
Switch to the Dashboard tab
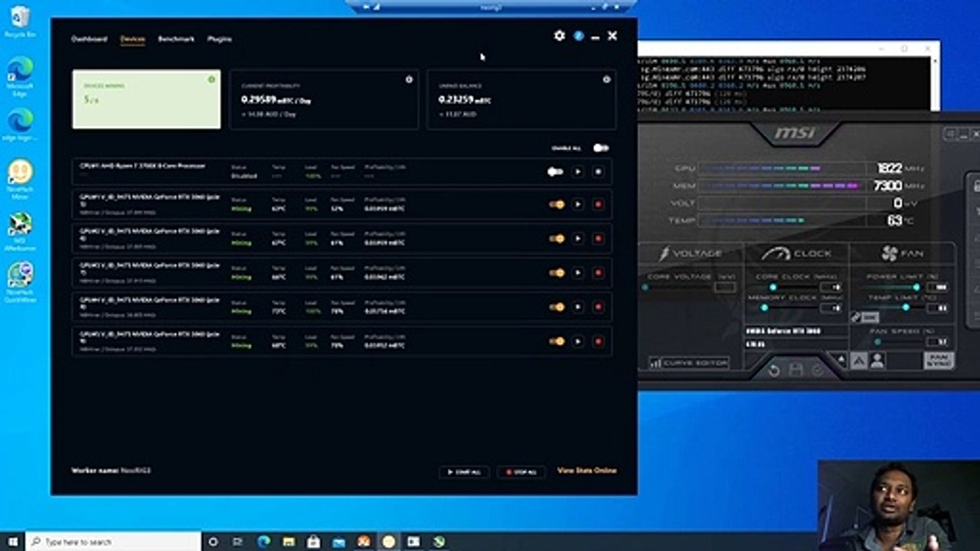[x=90, y=39]
